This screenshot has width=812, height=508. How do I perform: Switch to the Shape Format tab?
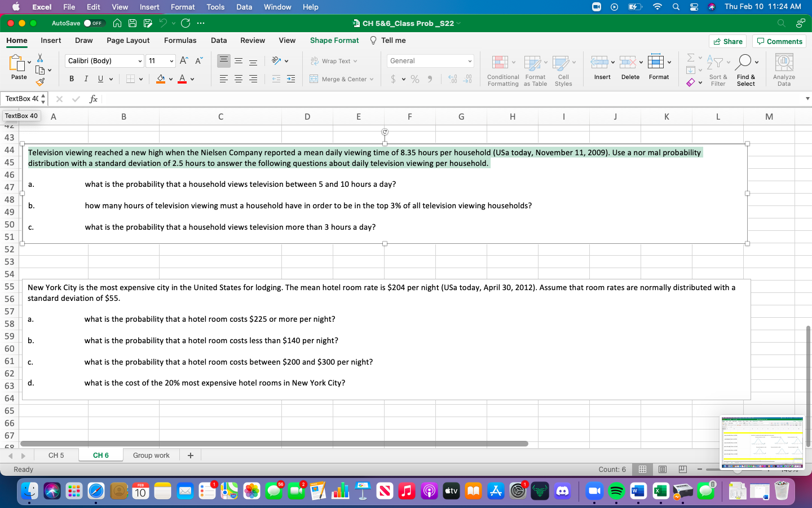pyautogui.click(x=334, y=41)
